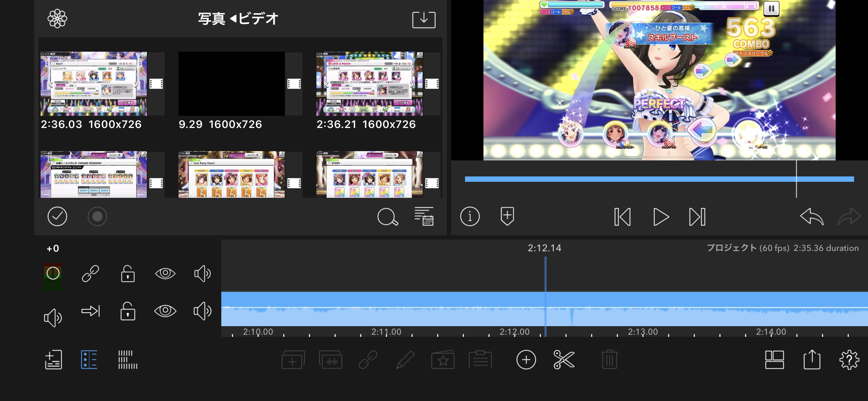Open the sort by date list icon
Screen dimensions: 868x401
pyautogui.click(x=424, y=216)
